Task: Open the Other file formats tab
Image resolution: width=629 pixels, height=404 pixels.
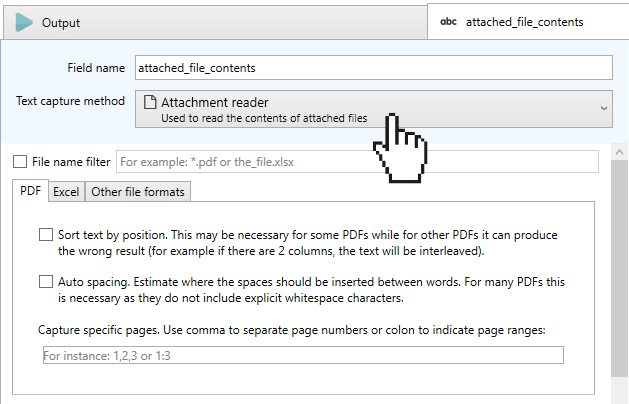Action: point(138,192)
